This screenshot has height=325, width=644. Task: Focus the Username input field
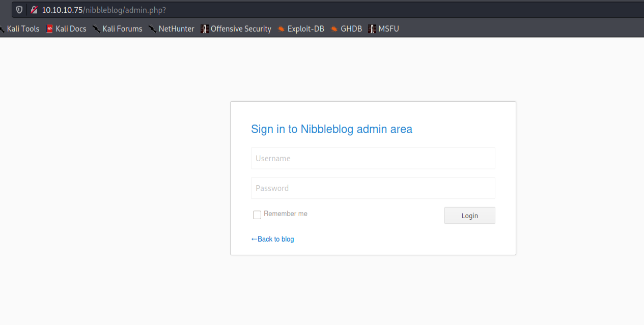click(x=373, y=158)
